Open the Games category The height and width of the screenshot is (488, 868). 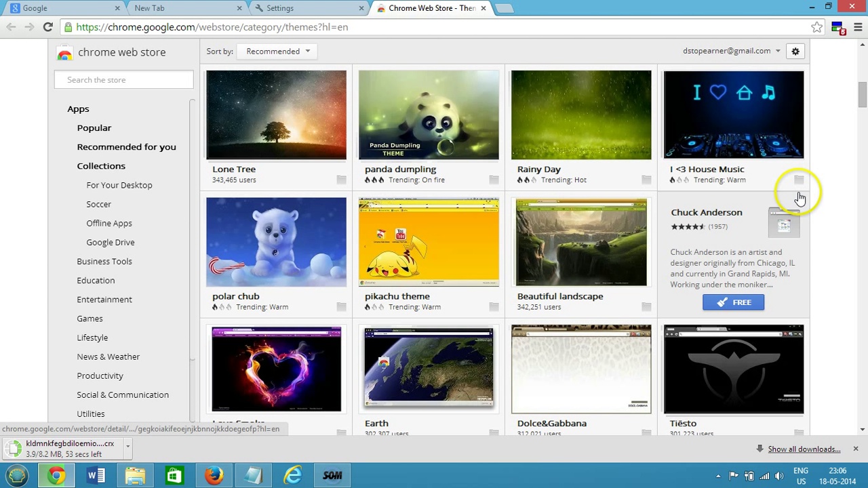[x=90, y=318]
